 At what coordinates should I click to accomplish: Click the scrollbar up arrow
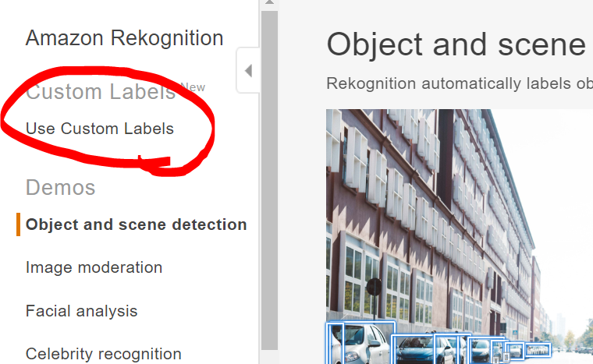tap(269, 2)
